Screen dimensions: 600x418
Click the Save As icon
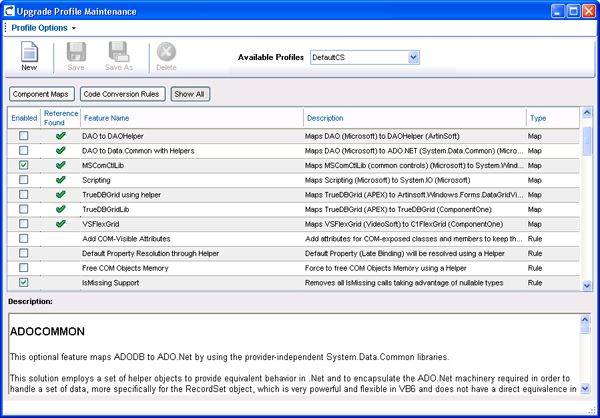tap(119, 52)
